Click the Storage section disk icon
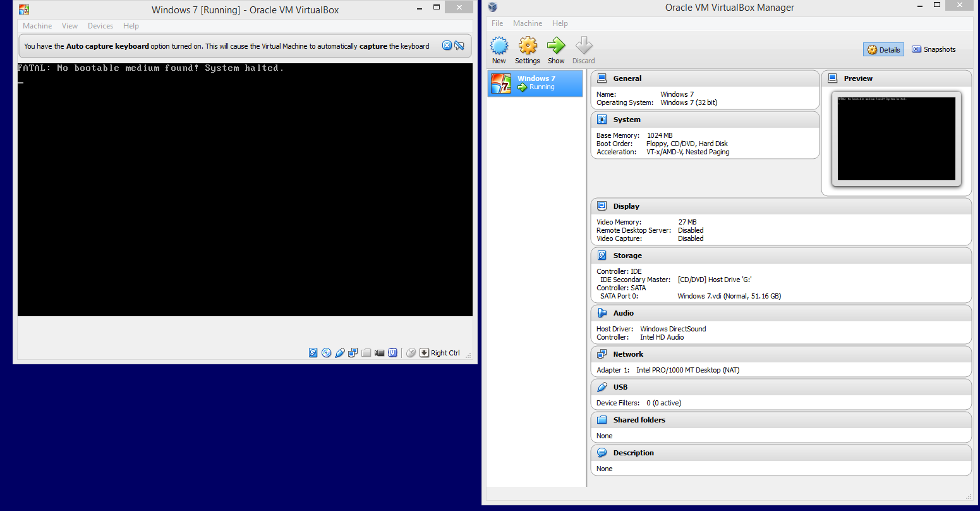Image resolution: width=980 pixels, height=511 pixels. pyautogui.click(x=602, y=255)
